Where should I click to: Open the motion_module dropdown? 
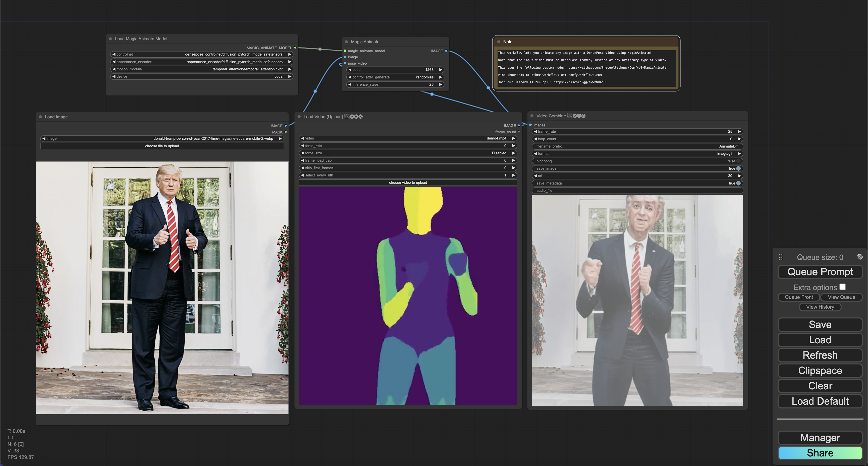202,69
